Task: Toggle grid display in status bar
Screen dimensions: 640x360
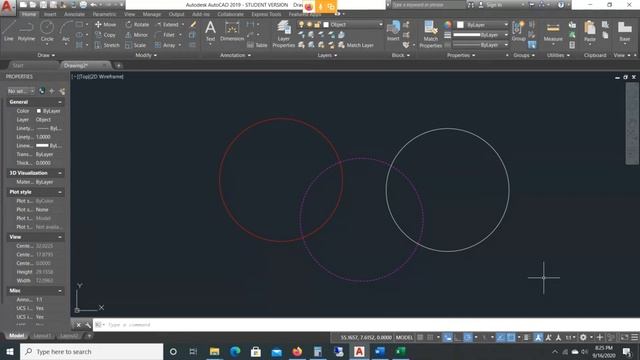Action: (x=420, y=337)
